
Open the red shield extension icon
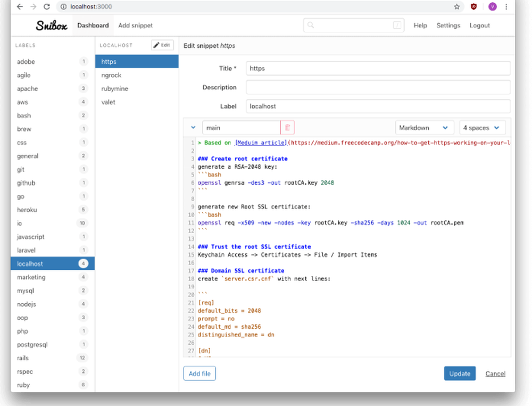pos(473,7)
